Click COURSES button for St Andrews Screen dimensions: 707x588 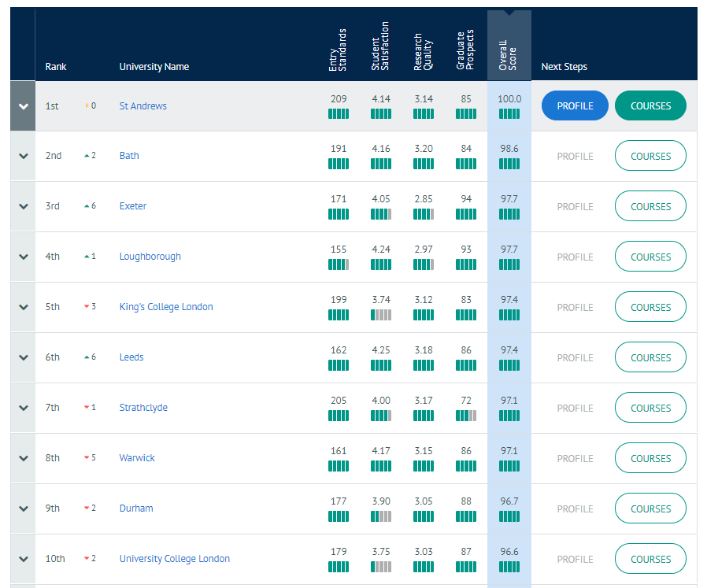pyautogui.click(x=650, y=106)
